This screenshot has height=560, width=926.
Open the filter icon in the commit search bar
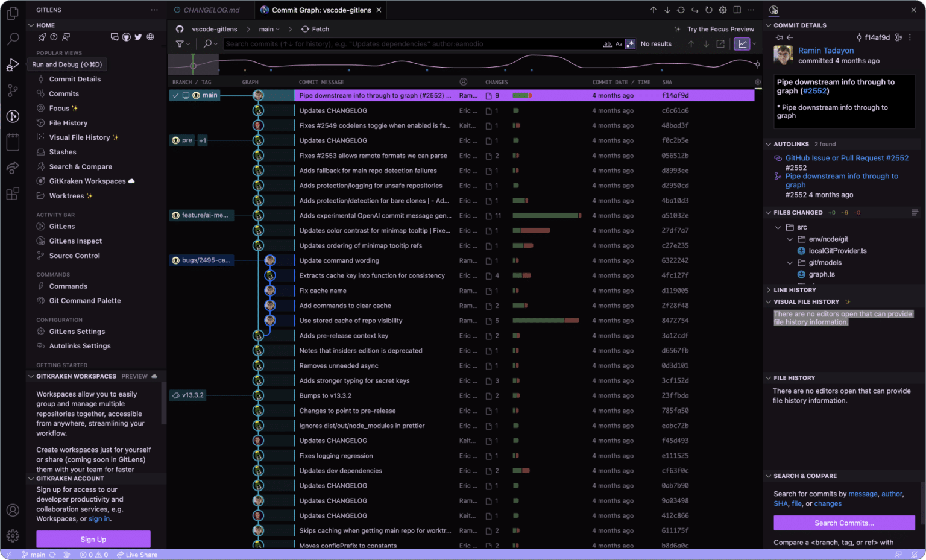point(180,43)
